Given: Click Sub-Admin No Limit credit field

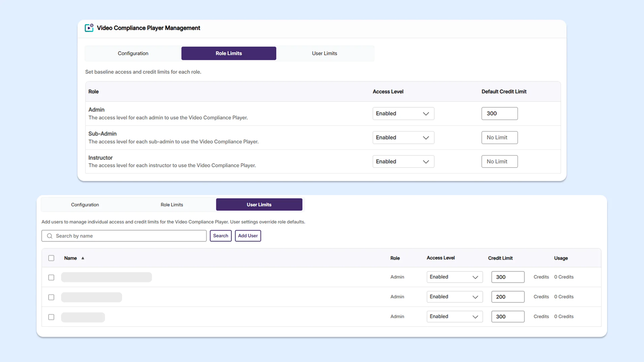Looking at the screenshot, I should tap(499, 137).
